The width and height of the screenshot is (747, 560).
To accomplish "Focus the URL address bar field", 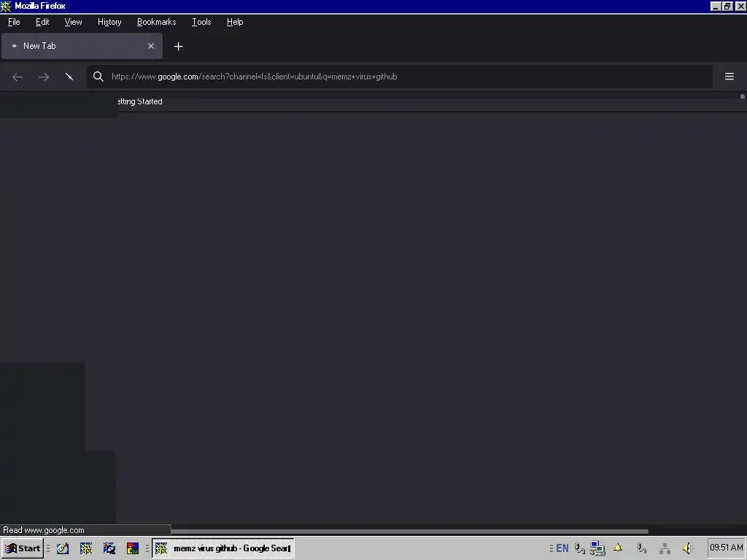I will [399, 77].
